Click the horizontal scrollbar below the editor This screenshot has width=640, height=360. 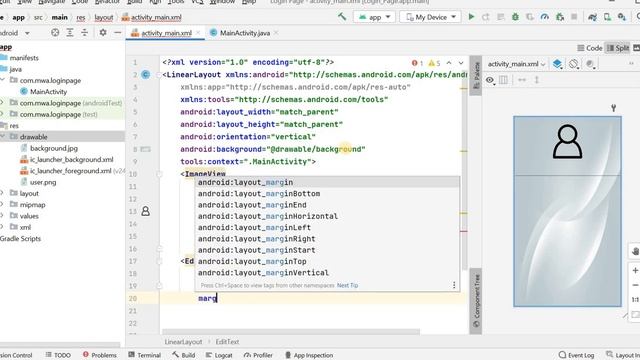pyautogui.click(x=291, y=331)
